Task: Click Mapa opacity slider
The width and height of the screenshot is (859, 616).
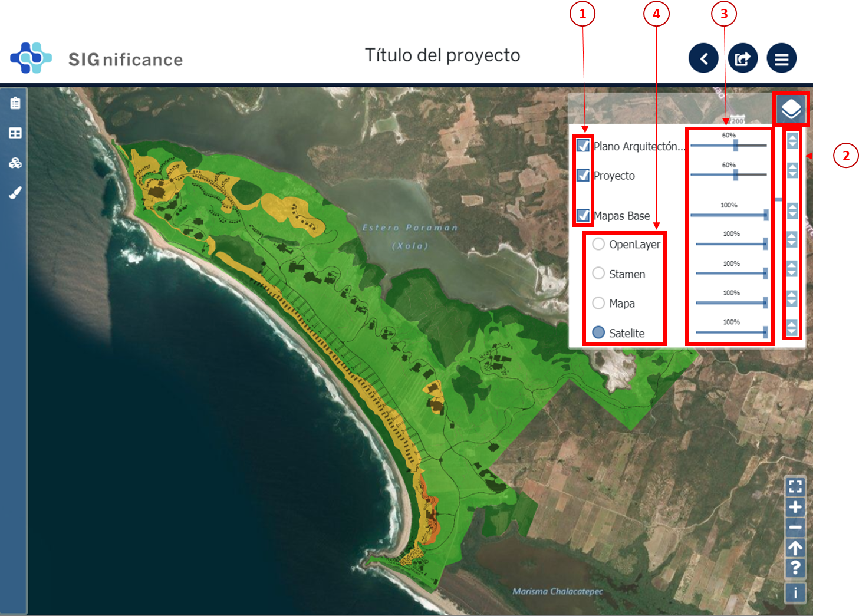Action: pyautogui.click(x=732, y=302)
